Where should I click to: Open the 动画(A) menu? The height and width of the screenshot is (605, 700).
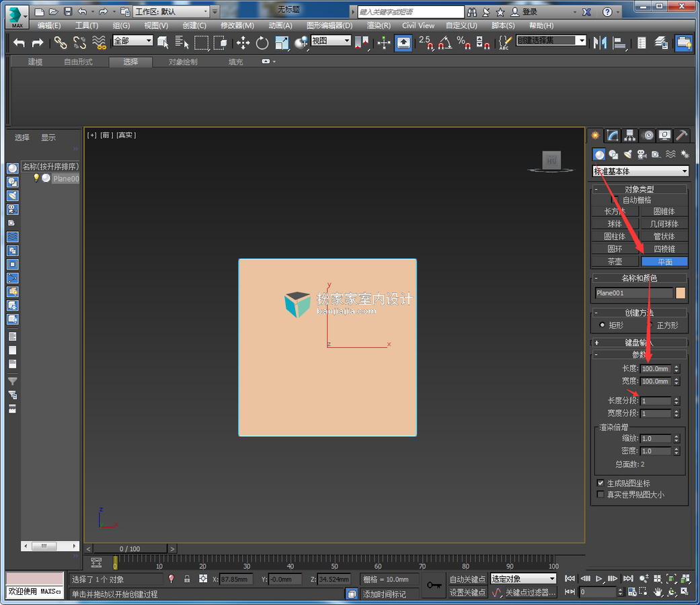click(280, 26)
